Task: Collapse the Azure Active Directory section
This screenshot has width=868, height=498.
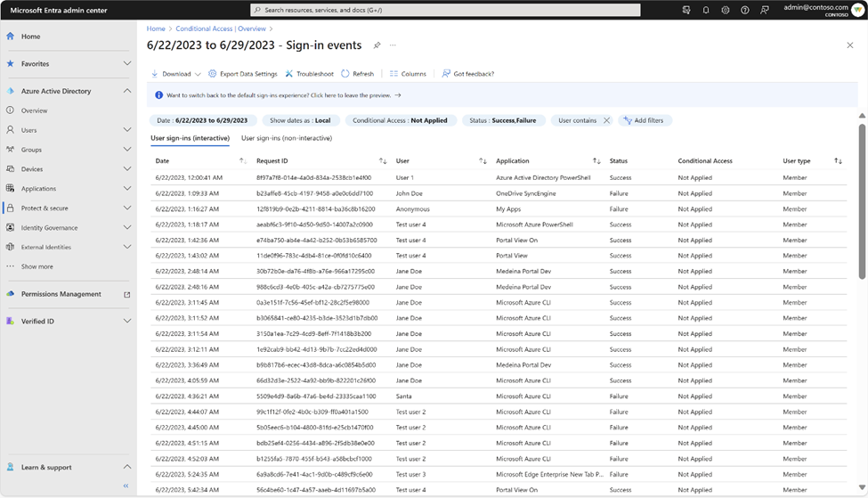Action: pyautogui.click(x=126, y=91)
